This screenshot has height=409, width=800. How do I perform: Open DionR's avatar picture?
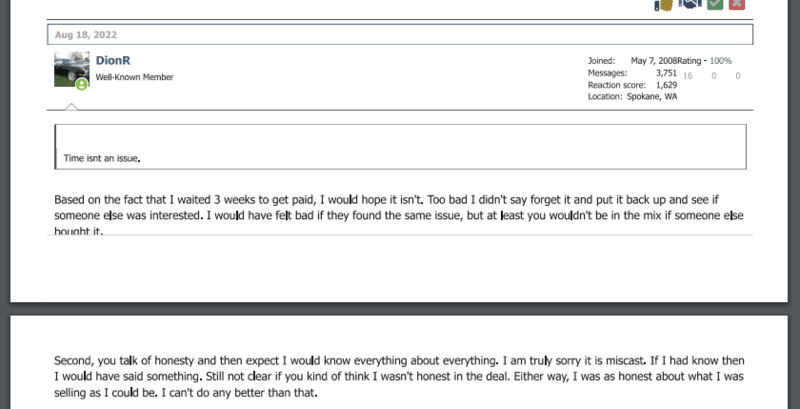click(x=71, y=68)
